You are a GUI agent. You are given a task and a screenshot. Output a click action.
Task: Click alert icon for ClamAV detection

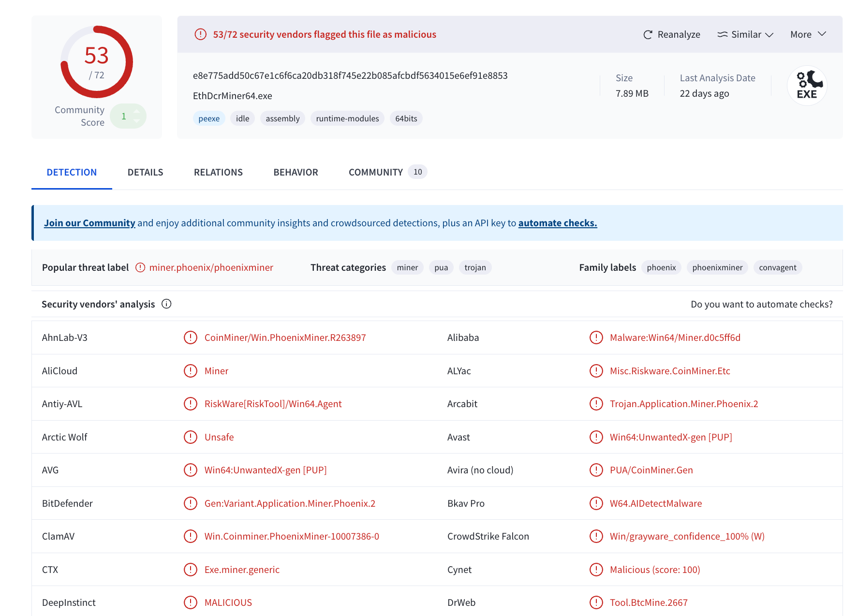(x=191, y=536)
